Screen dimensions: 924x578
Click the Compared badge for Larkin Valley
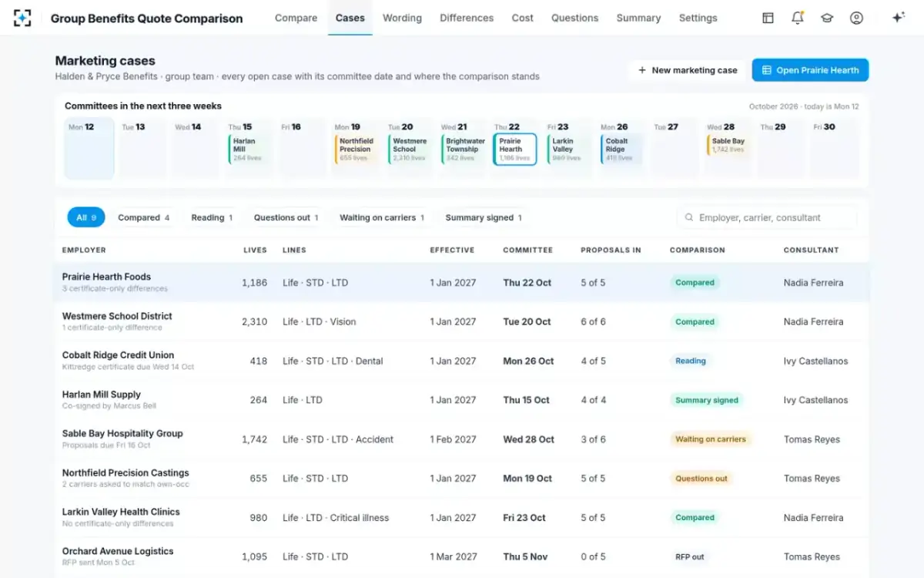pos(695,518)
